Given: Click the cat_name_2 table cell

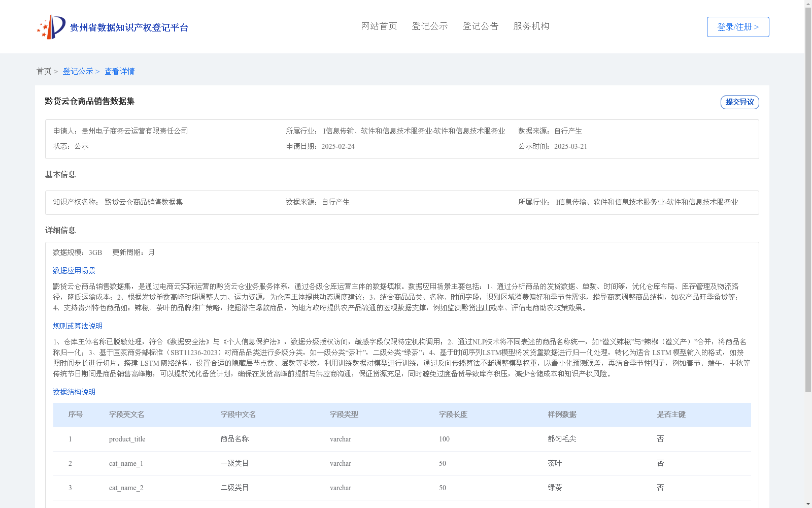Looking at the screenshot, I should (126, 488).
